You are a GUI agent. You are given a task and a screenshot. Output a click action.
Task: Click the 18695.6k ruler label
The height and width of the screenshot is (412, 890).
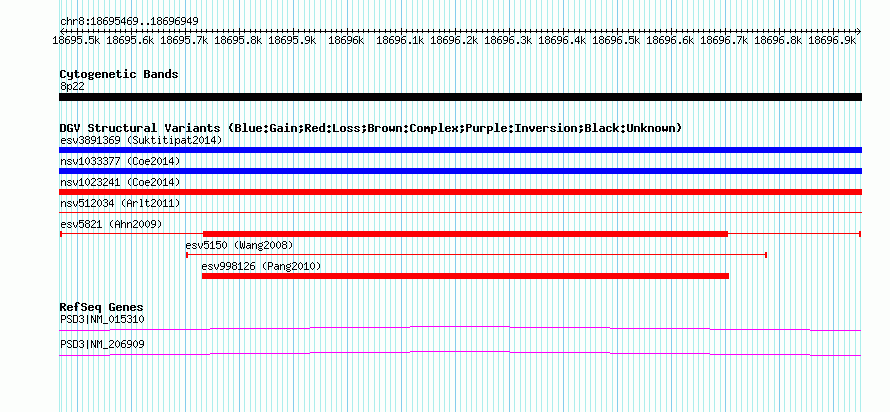131,41
